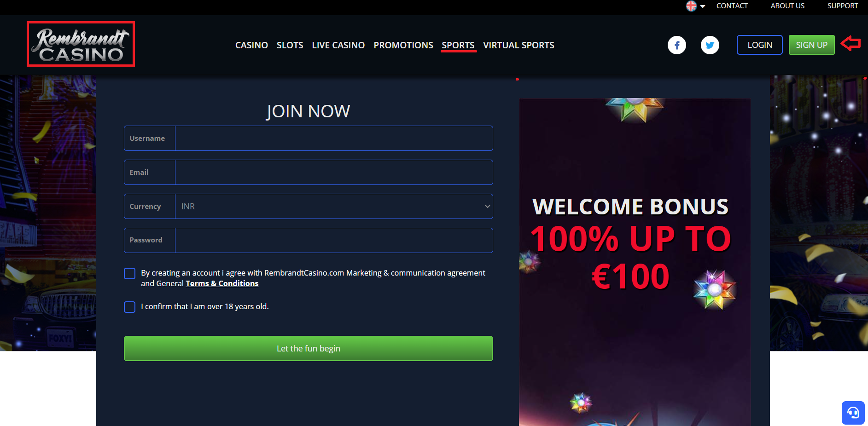The image size is (868, 426).
Task: Open the Terms & Conditions link
Action: [x=222, y=283]
